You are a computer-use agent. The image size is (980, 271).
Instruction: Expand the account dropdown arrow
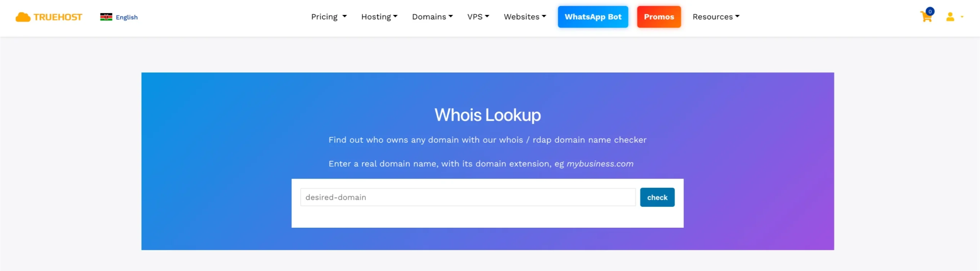click(962, 17)
